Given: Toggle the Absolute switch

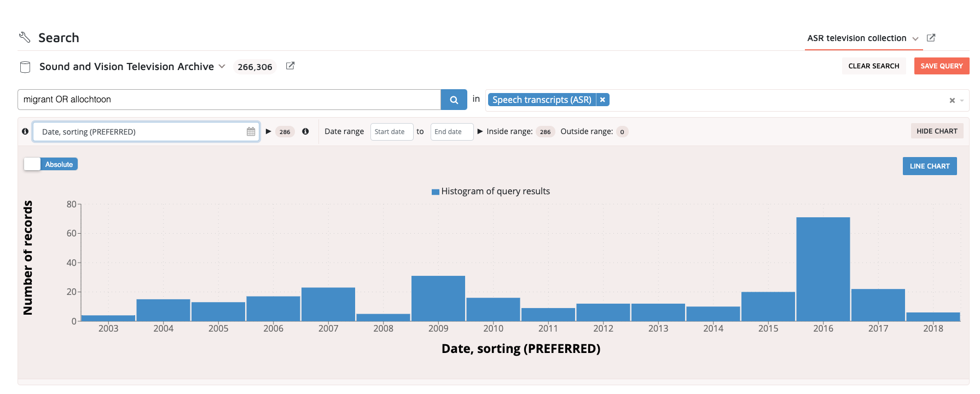Looking at the screenshot, I should (51, 164).
